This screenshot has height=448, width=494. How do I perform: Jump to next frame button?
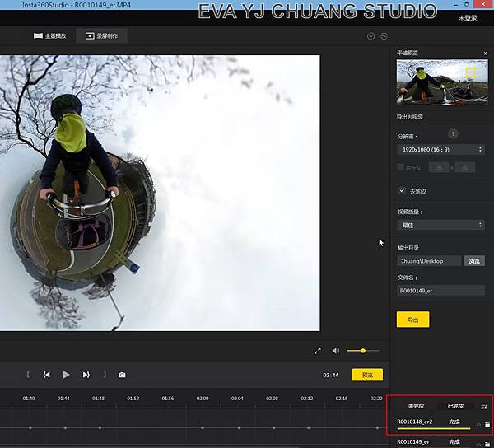tap(86, 375)
